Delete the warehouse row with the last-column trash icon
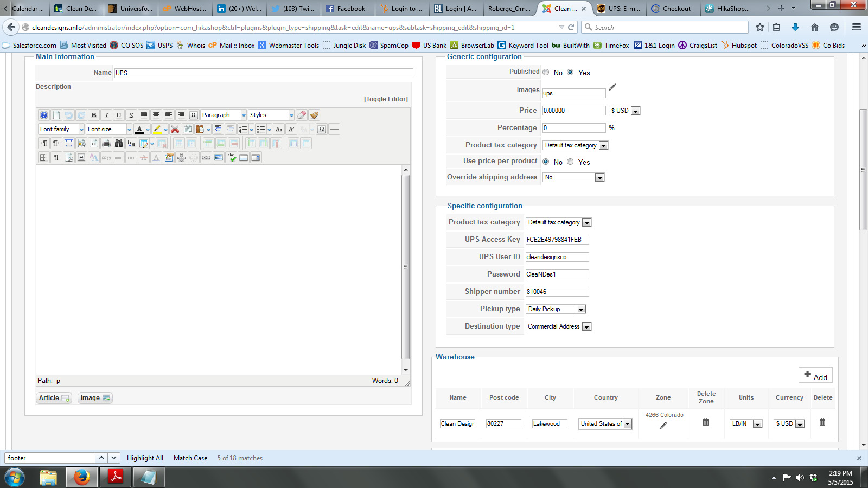 coord(822,421)
